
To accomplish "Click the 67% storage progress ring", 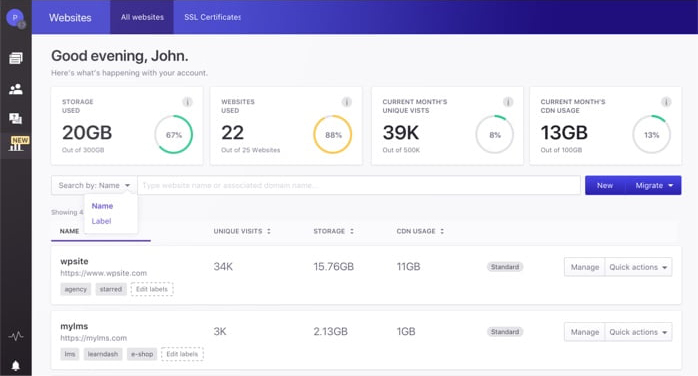I will tap(174, 134).
